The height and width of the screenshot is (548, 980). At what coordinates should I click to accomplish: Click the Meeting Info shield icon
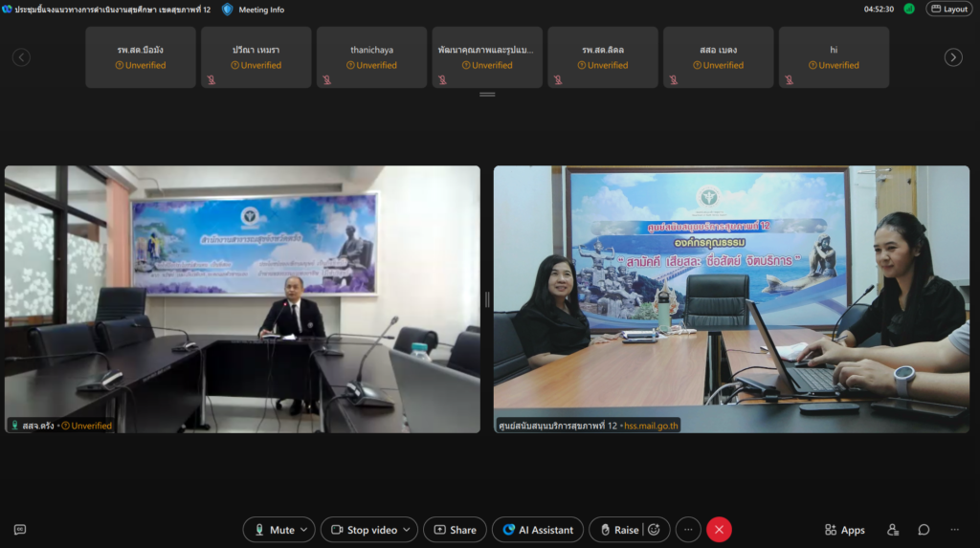tap(227, 9)
